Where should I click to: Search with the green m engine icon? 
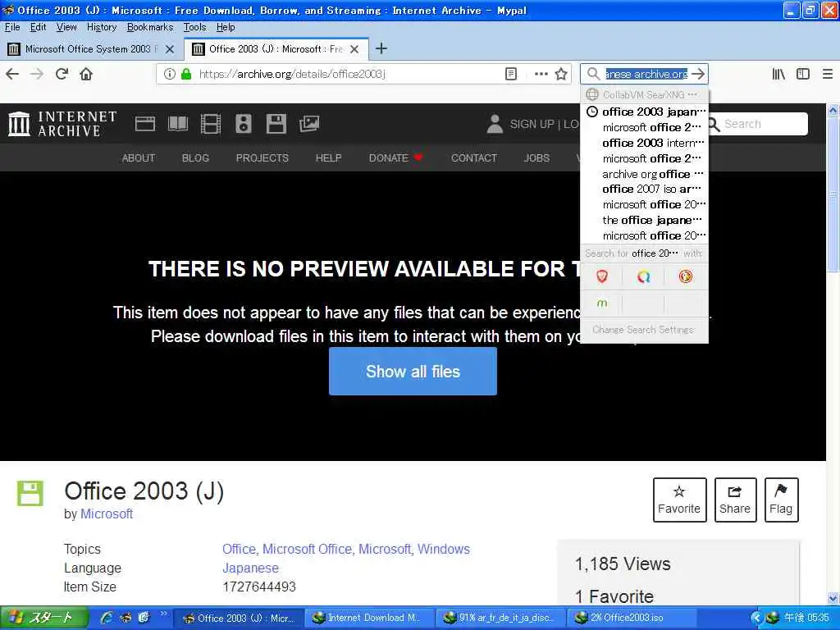pos(601,304)
